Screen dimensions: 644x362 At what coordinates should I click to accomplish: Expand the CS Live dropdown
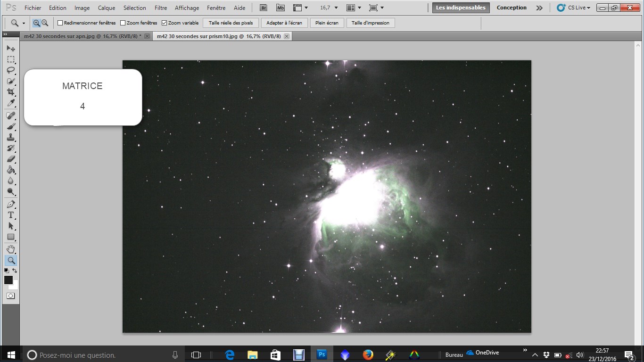click(574, 8)
